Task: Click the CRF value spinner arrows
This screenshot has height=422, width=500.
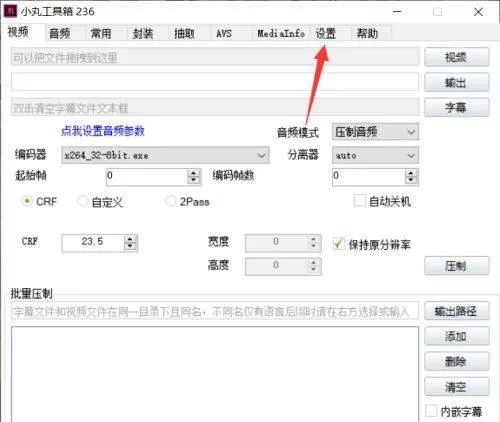Action: click(130, 243)
